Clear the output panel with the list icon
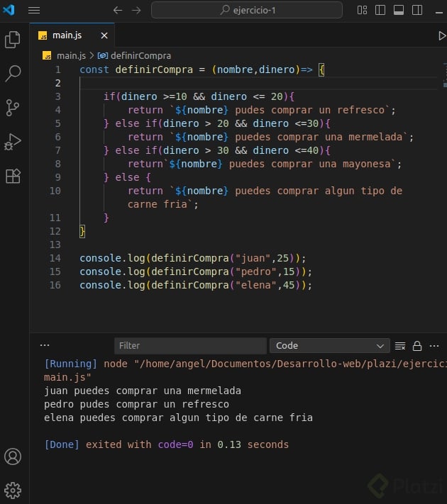The image size is (447, 504). coord(400,346)
